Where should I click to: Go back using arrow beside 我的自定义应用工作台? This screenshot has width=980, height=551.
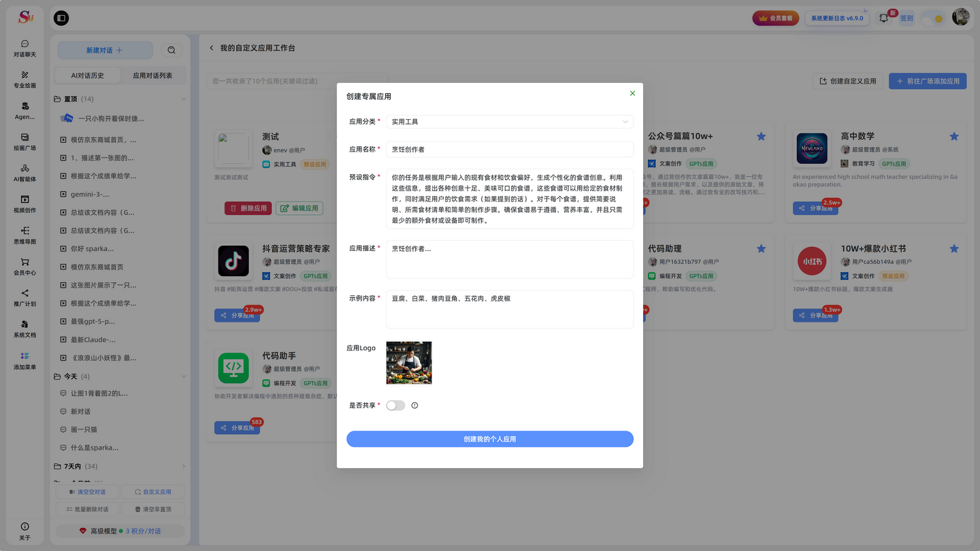[x=211, y=48]
